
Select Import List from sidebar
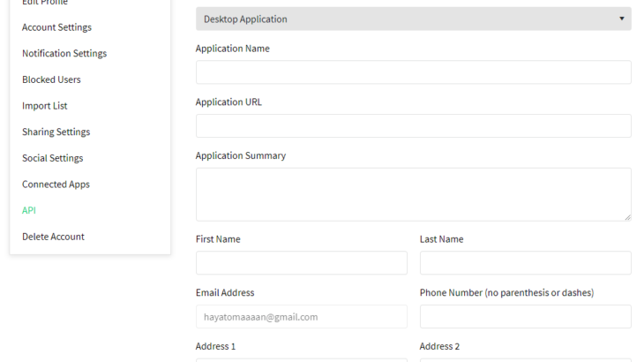coord(45,106)
